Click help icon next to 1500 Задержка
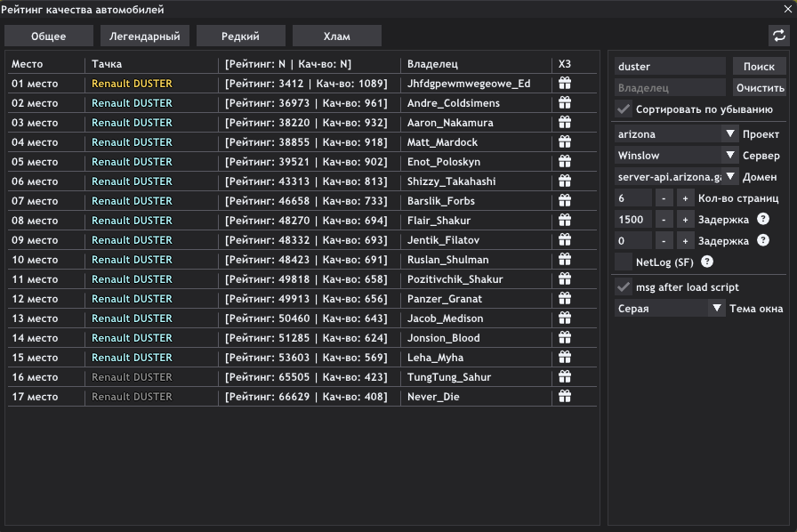Viewport: 797px width, 532px height. pyautogui.click(x=763, y=219)
